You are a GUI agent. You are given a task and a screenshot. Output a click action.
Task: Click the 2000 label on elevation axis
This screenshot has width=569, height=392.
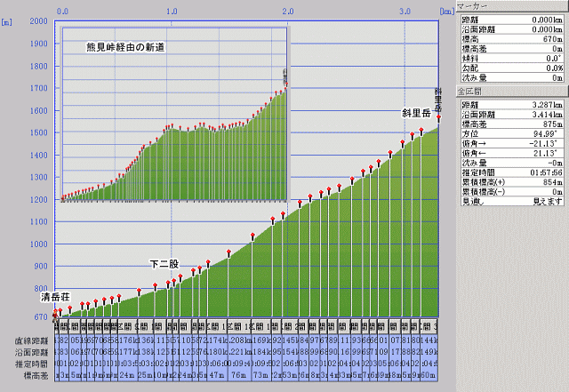point(37,20)
